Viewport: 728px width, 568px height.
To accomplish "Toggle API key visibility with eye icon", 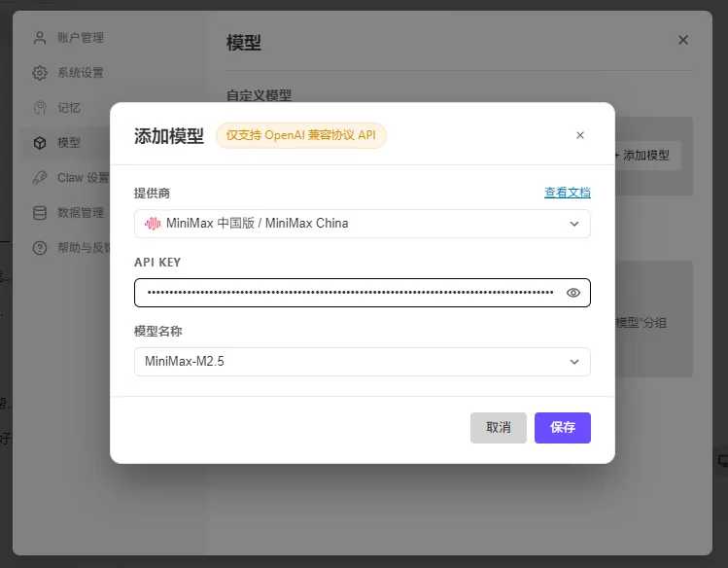I will coord(572,293).
